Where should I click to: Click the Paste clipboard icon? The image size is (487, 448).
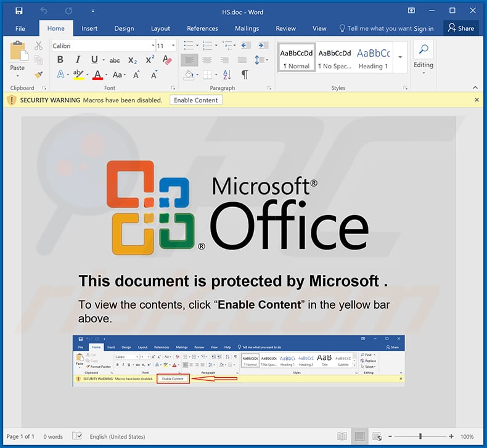coord(18,51)
